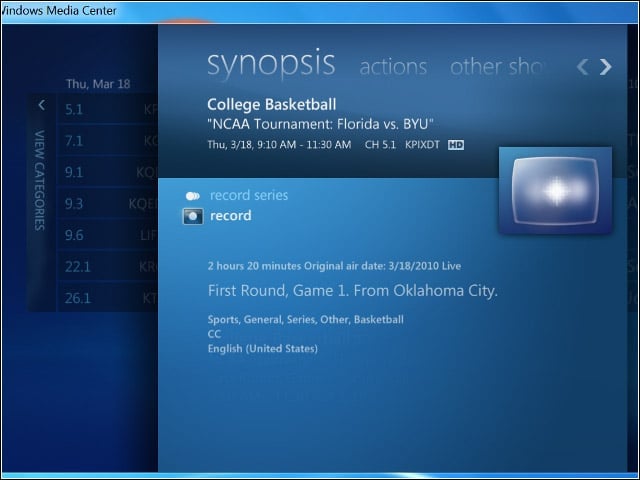Click the right arrow to scroll tabs
640x480 pixels.
(606, 67)
